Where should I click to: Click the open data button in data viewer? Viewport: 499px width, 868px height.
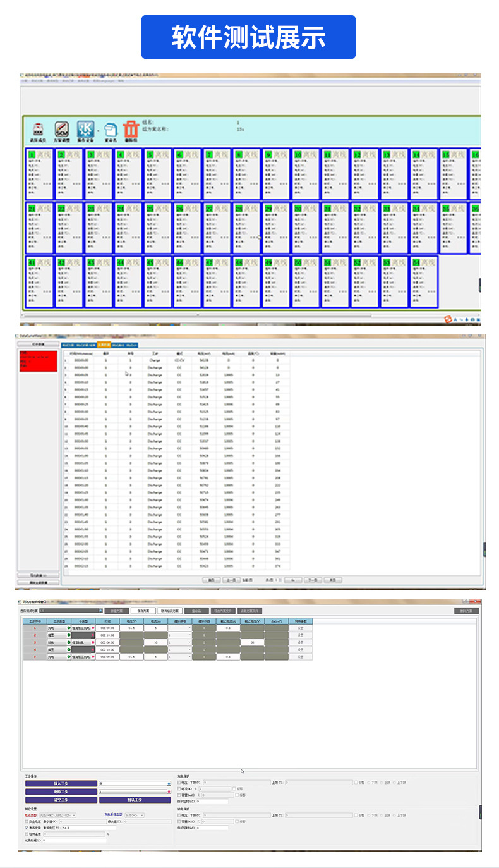[38, 345]
